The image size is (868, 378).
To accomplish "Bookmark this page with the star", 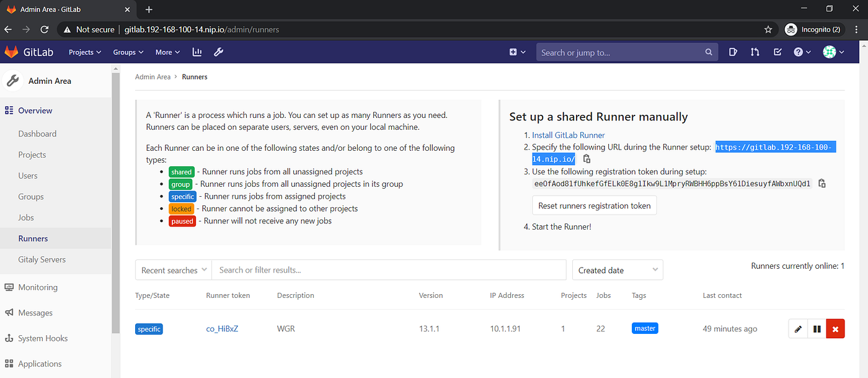I will [x=768, y=29].
